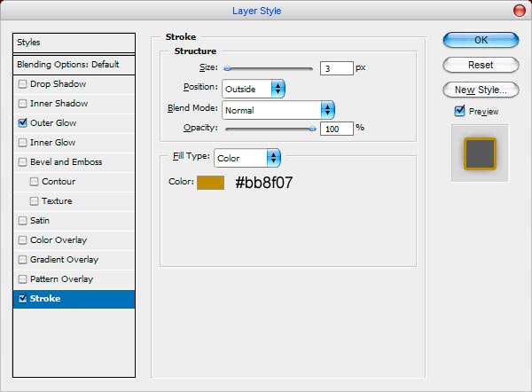
Task: Open the Inner Shadow settings label
Action: pos(59,104)
